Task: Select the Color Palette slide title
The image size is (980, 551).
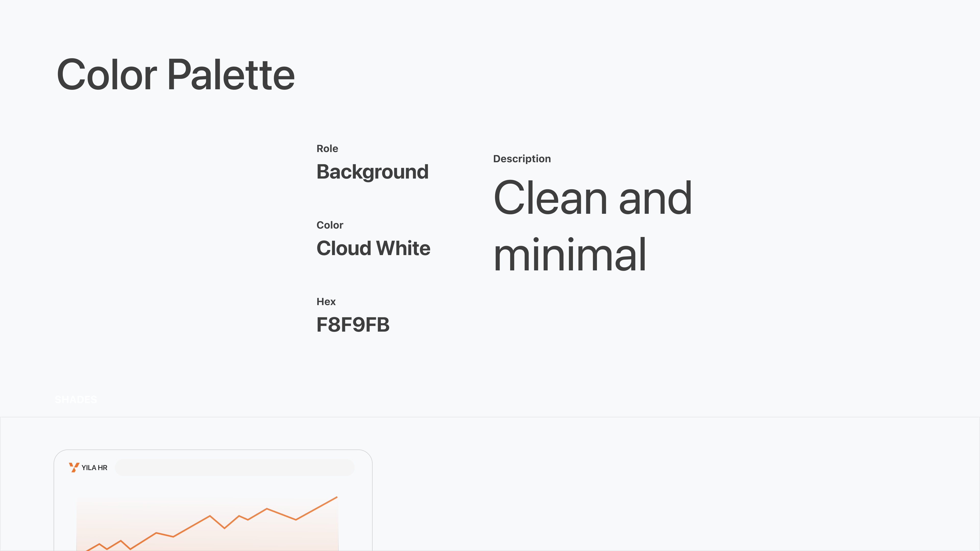Action: click(x=175, y=74)
